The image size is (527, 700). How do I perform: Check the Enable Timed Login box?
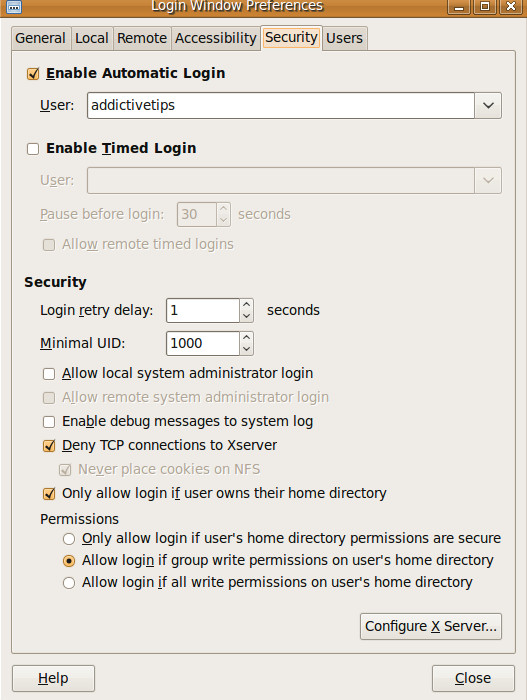(x=33, y=149)
